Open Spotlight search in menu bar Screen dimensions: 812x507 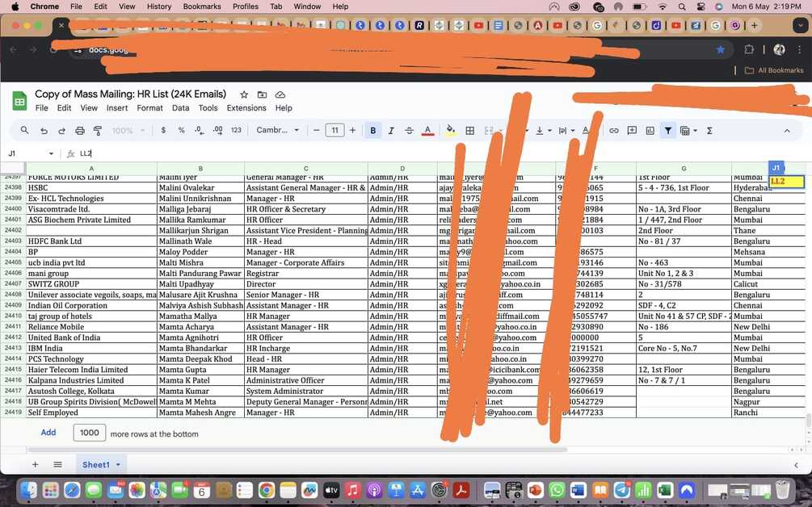click(x=682, y=6)
